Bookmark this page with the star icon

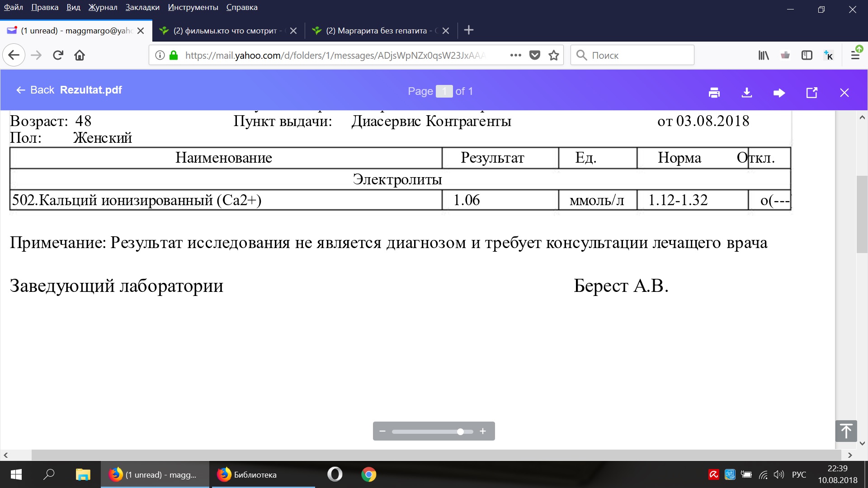(553, 55)
